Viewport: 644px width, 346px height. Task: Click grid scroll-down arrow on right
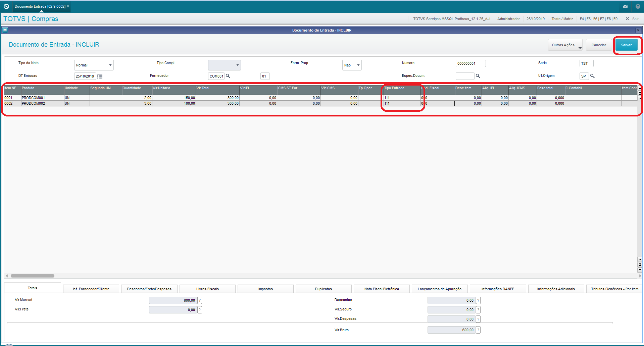click(x=640, y=259)
